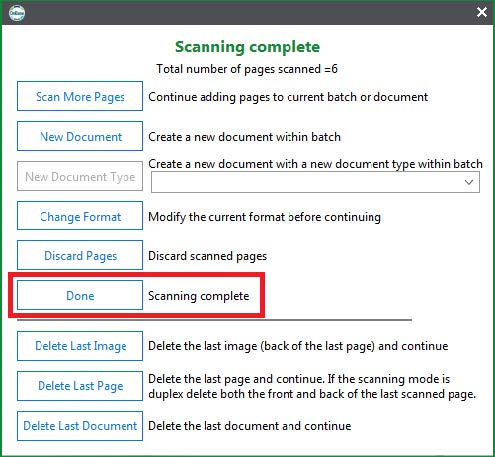This screenshot has height=457, width=495.
Task: Click the Modify the current format description
Action: click(x=264, y=217)
